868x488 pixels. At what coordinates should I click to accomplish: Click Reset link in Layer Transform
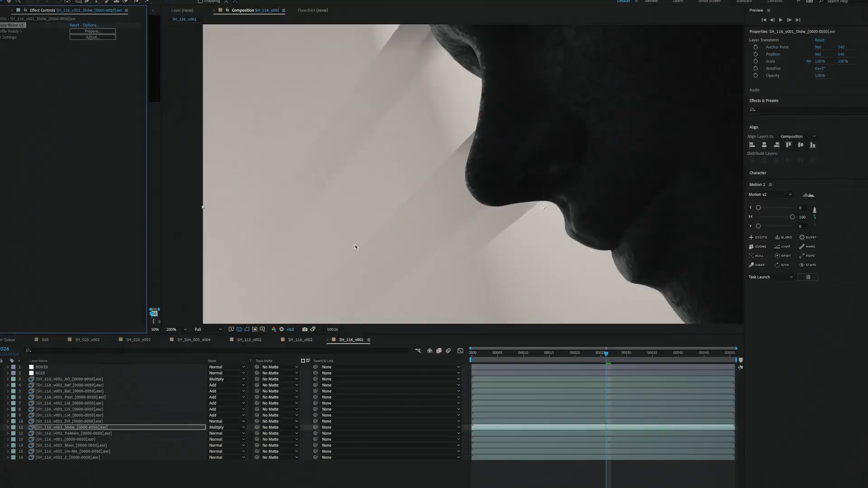pos(819,40)
